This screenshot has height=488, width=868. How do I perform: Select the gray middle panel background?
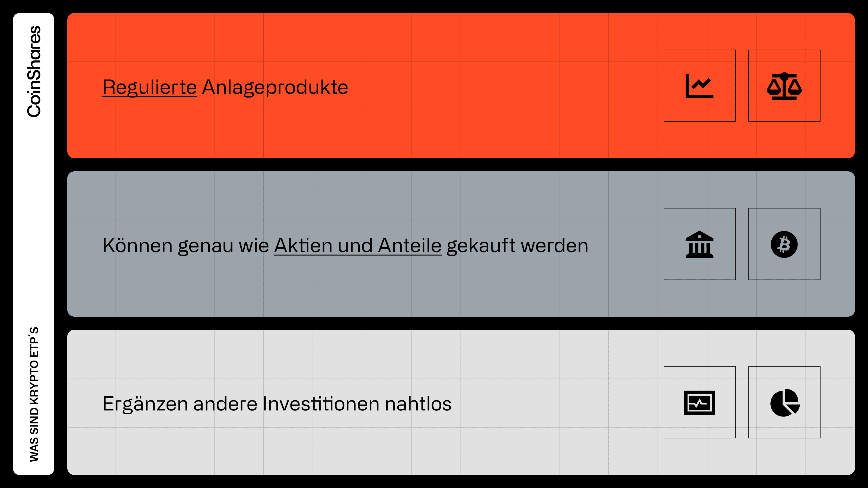point(461,244)
